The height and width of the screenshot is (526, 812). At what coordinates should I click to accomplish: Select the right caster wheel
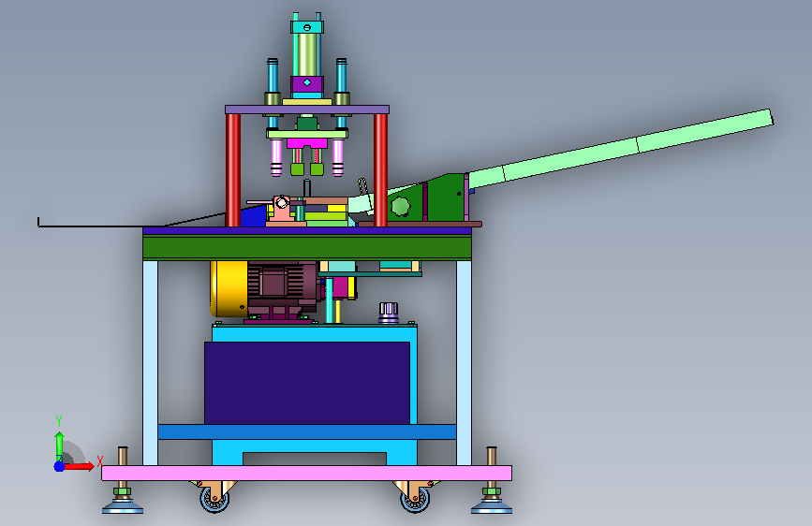[x=415, y=500]
